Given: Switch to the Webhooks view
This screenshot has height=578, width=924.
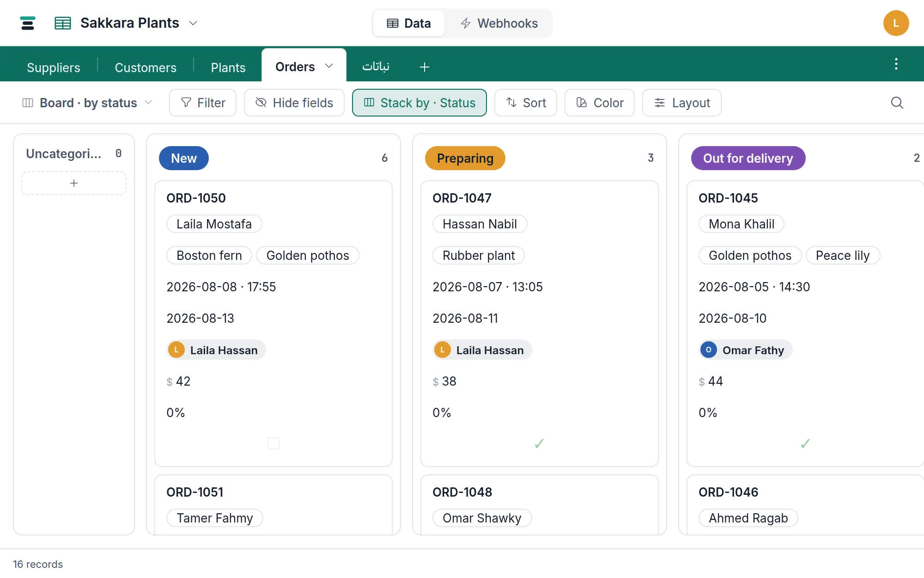Looking at the screenshot, I should (x=499, y=23).
